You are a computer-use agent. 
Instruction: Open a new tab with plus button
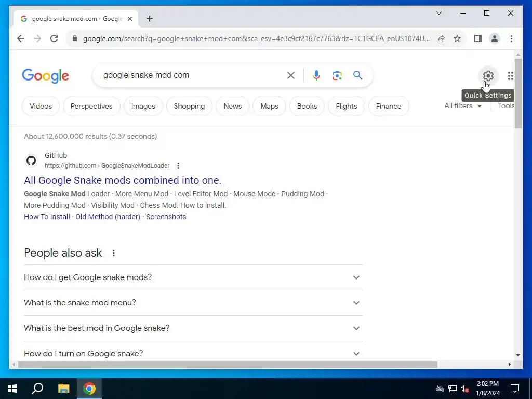pos(150,19)
